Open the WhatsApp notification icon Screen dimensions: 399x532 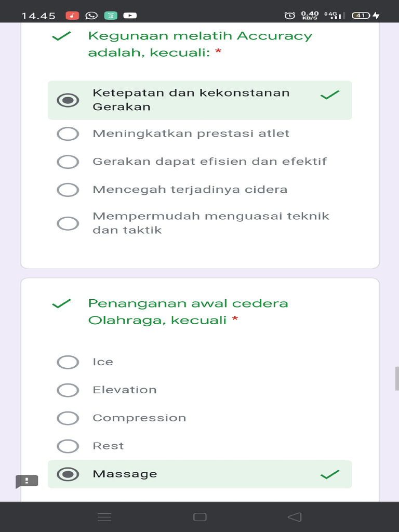point(91,16)
